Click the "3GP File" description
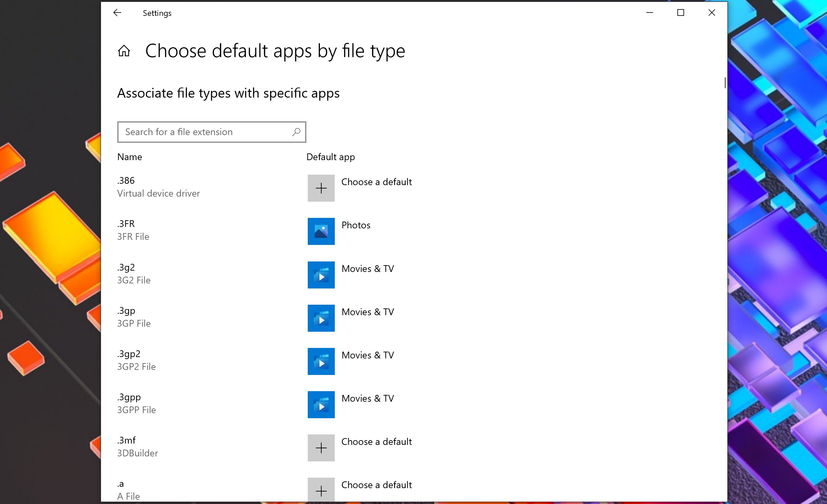Image resolution: width=827 pixels, height=504 pixels. pyautogui.click(x=134, y=323)
